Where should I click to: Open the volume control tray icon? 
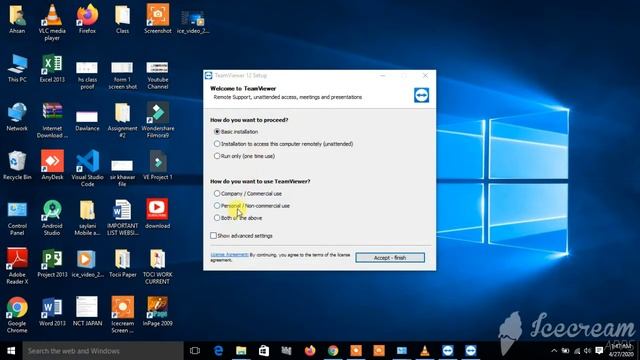(587, 351)
